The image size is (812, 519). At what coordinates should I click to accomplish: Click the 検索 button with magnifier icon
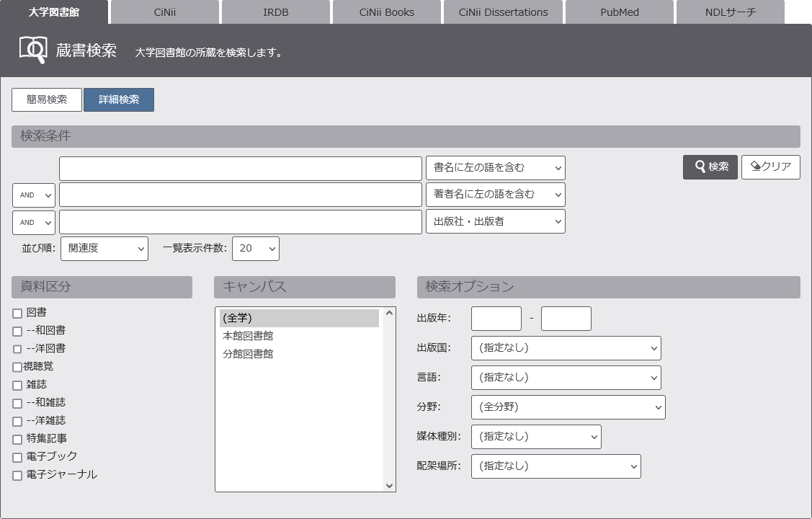point(710,167)
